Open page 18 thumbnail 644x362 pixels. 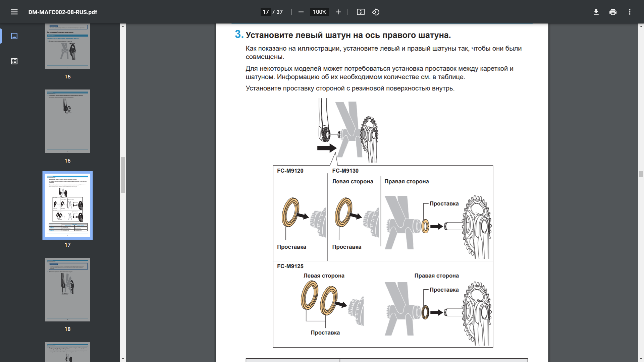pos(67,290)
